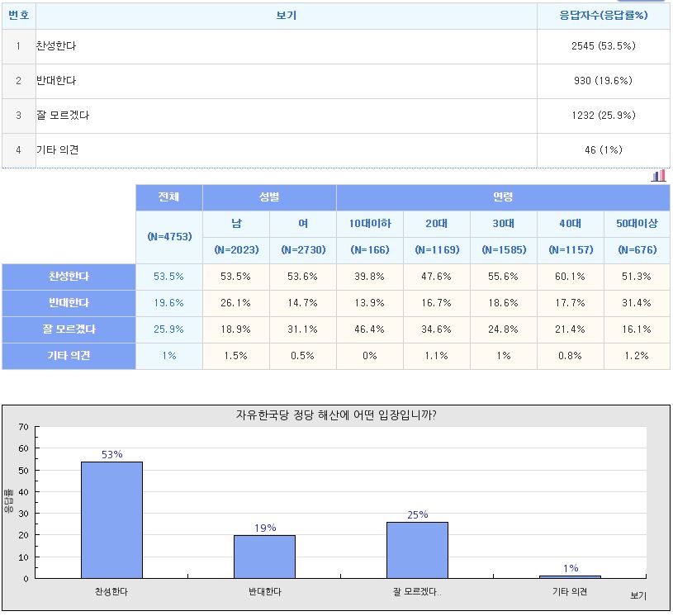
Task: Click the 25% label above third bar
Action: coord(418,515)
